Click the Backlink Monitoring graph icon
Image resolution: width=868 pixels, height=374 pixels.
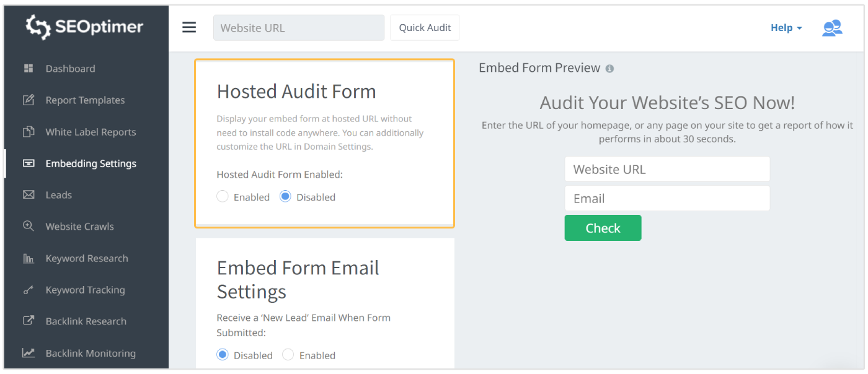pyautogui.click(x=29, y=352)
